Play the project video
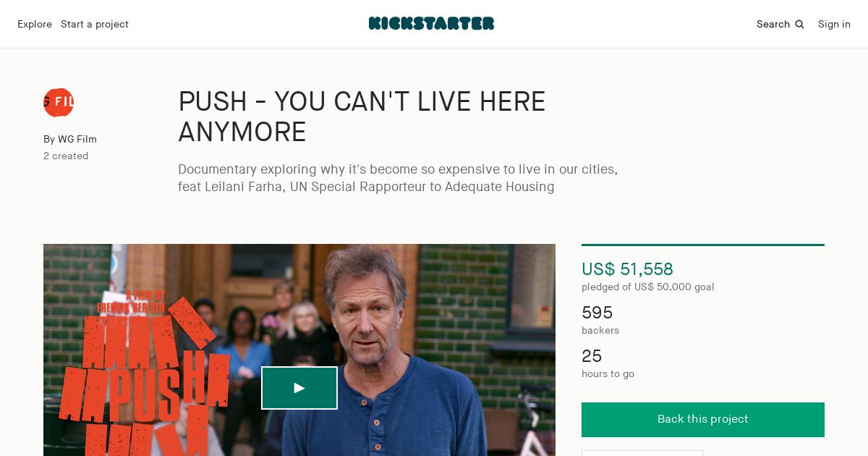Screen dimensions: 868x456 click(x=299, y=388)
